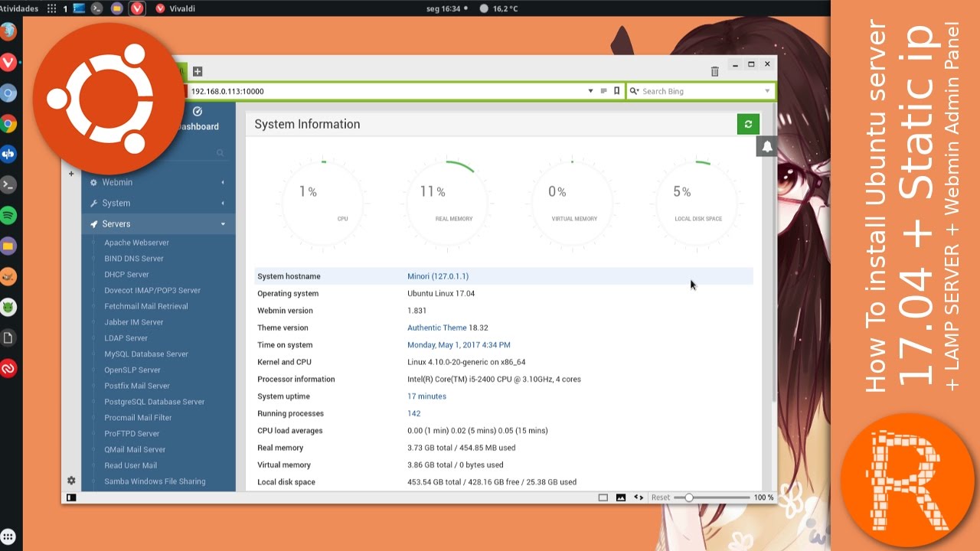Click the reader view icon in address bar

tap(603, 91)
